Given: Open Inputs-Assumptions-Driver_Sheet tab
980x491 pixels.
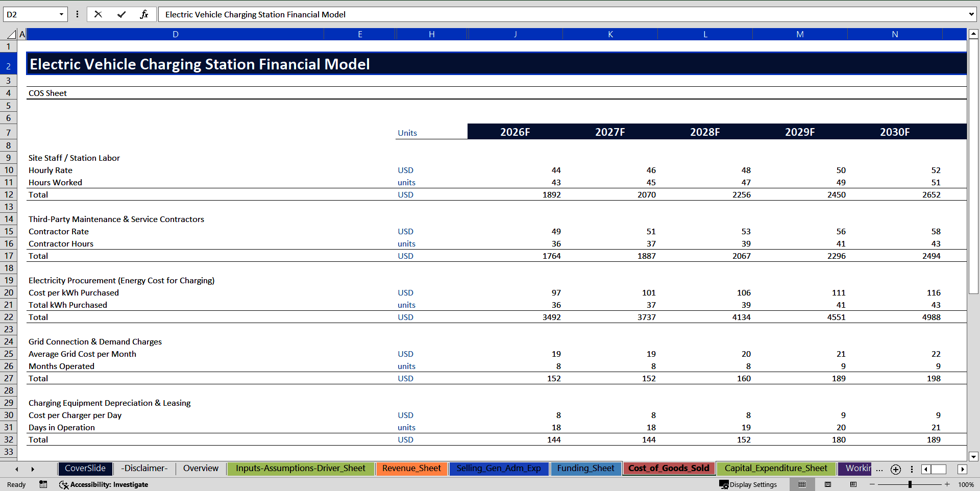Looking at the screenshot, I should coord(301,468).
